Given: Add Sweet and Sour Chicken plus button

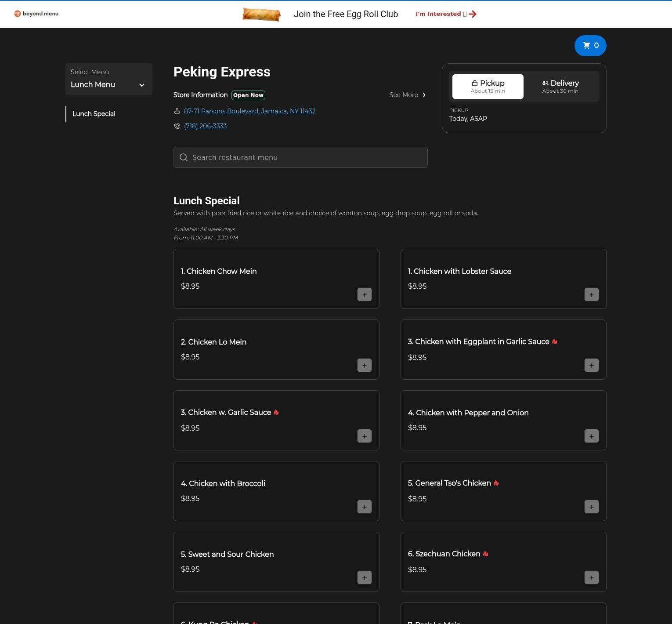Looking at the screenshot, I should (x=364, y=577).
